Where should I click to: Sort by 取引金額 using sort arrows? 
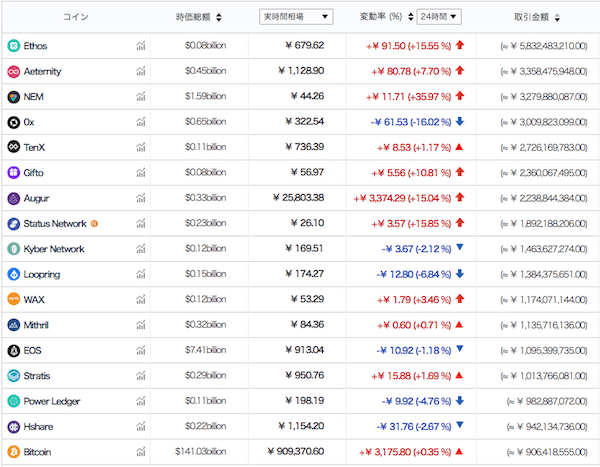pos(558,17)
